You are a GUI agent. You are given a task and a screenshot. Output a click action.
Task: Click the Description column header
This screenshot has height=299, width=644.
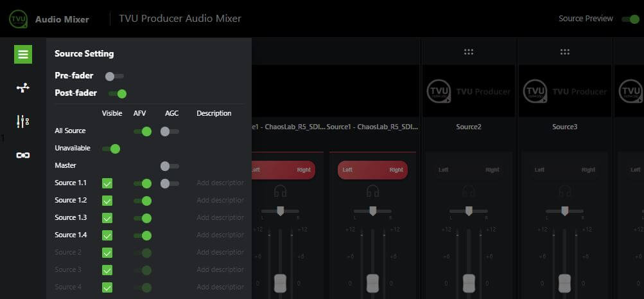214,114
